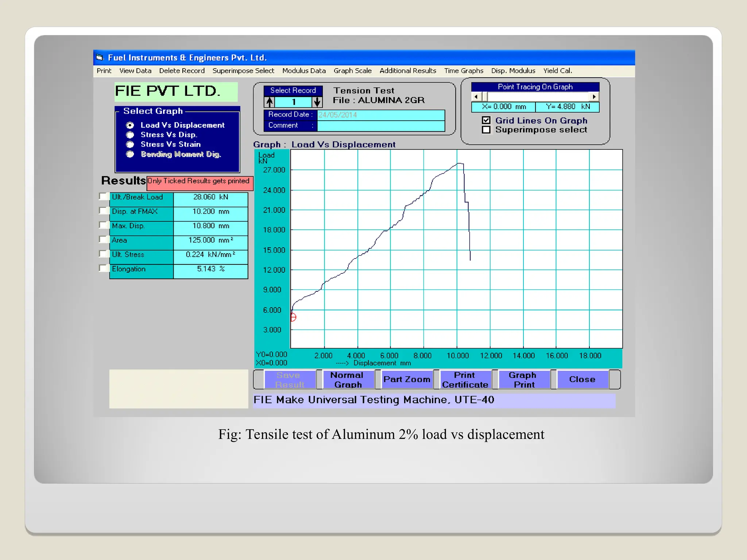Open the Time Graphs menu
This screenshot has width=747, height=560.
click(x=464, y=71)
